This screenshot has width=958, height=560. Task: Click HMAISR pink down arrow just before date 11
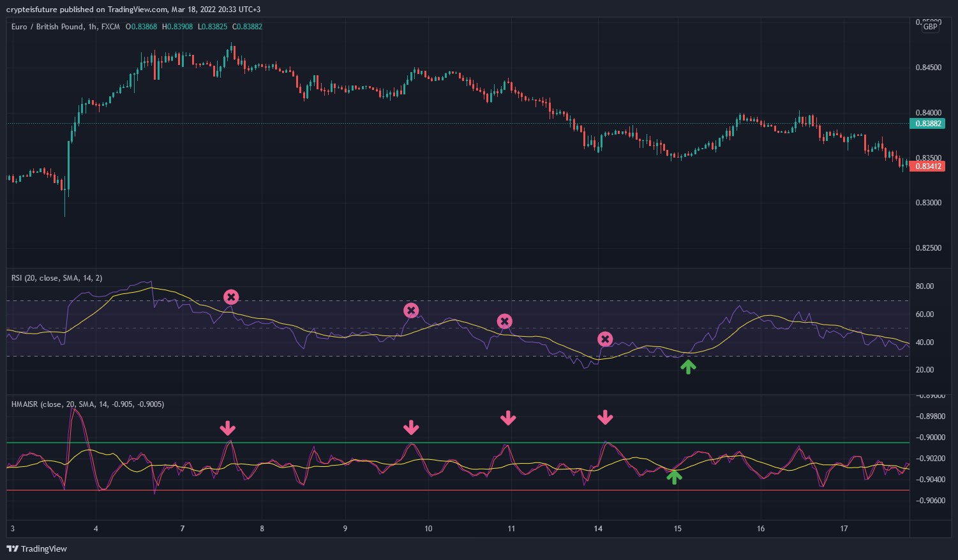(x=508, y=418)
